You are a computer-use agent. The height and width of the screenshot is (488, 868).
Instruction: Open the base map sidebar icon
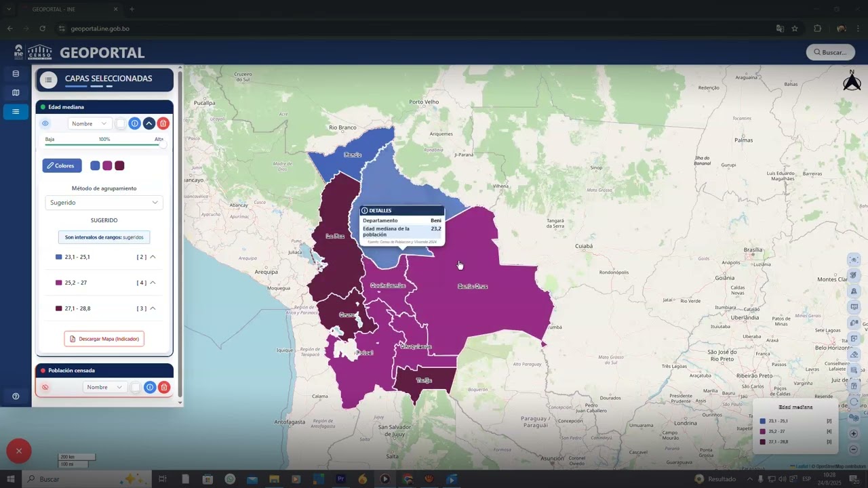pos(16,93)
